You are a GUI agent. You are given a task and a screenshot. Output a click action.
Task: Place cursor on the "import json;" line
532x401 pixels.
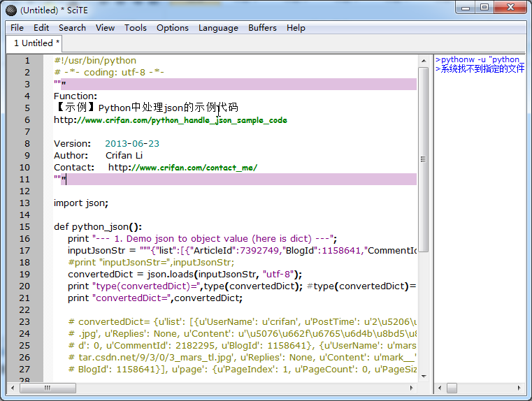point(81,203)
